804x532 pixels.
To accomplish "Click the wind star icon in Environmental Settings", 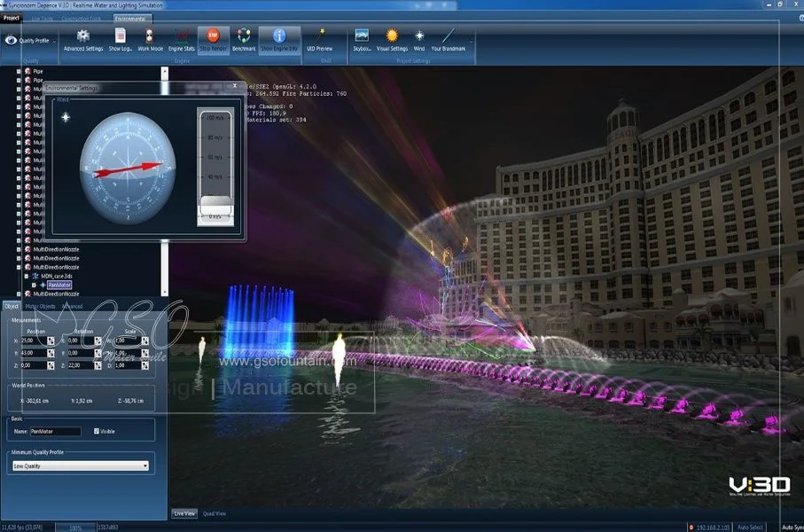I will pos(66,117).
